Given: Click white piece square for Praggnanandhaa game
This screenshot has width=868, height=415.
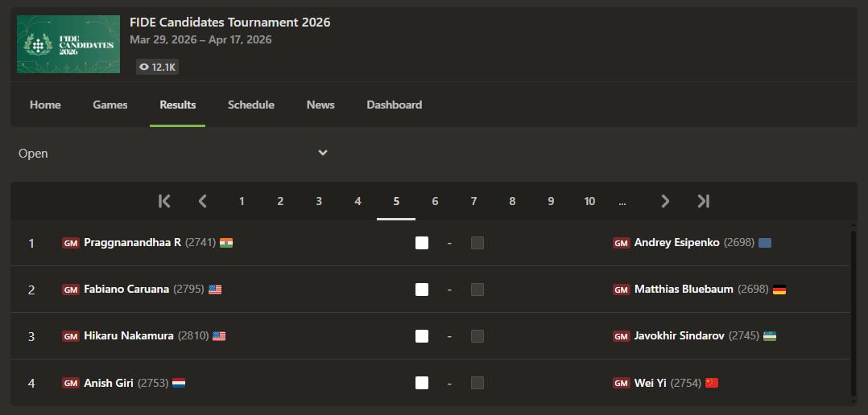Looking at the screenshot, I should pos(422,243).
